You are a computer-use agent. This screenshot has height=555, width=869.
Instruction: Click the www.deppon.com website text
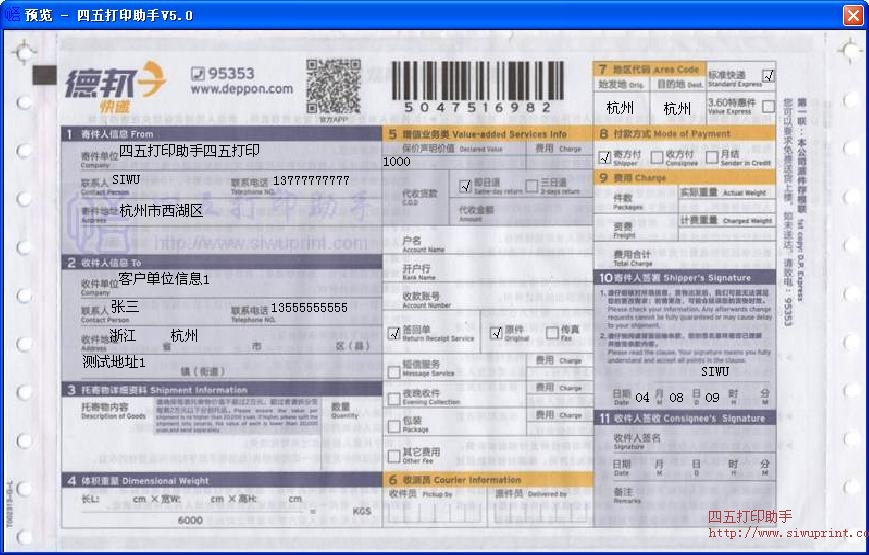tap(241, 89)
